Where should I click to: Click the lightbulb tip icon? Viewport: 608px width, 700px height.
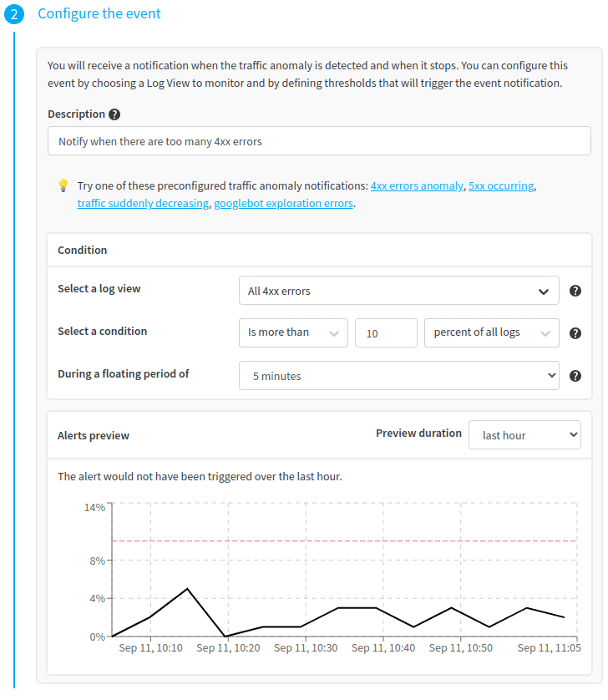point(63,185)
